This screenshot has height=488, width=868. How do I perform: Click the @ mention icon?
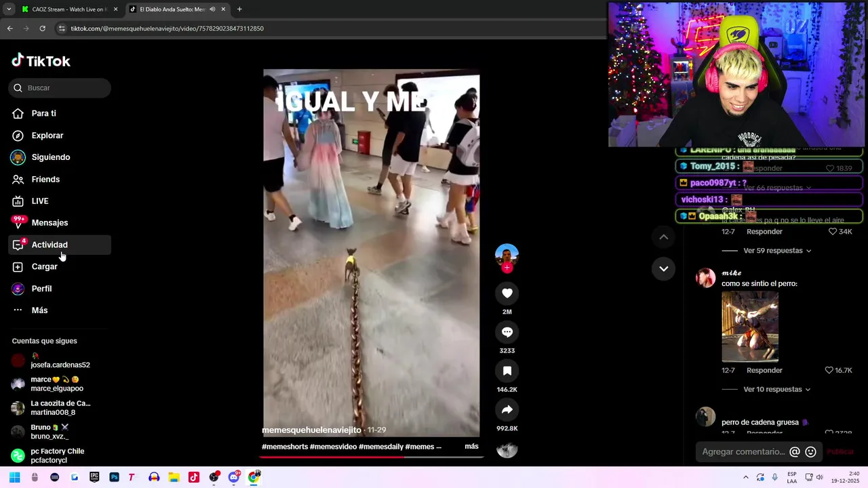click(x=795, y=451)
